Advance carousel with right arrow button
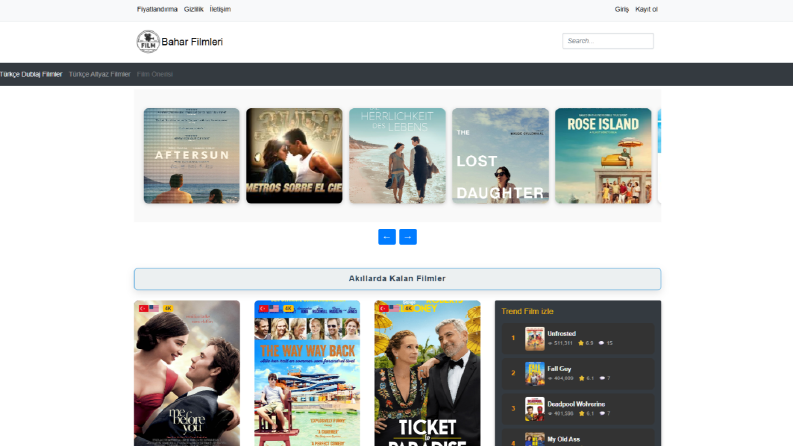The width and height of the screenshot is (793, 446). coord(408,237)
